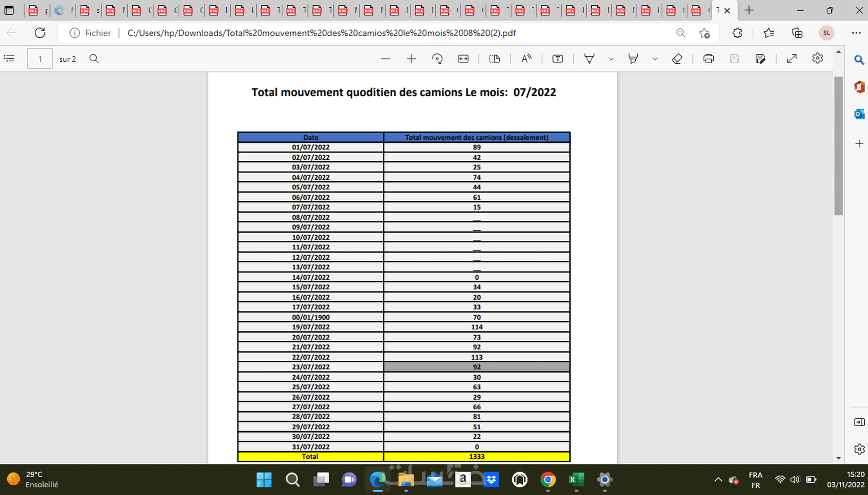The image size is (868, 495).
Task: Click the highlighted value for 23/07/2022
Action: 477,367
